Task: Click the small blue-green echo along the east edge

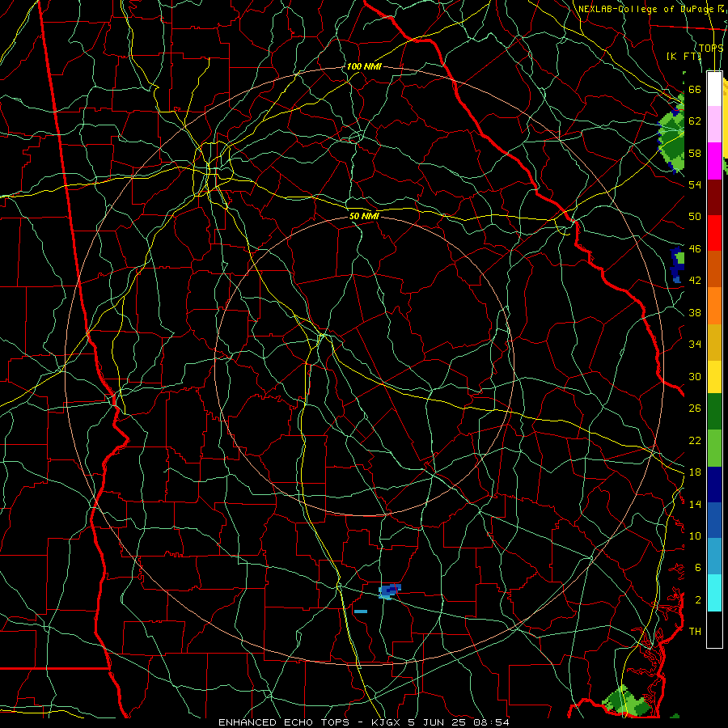Action: [x=677, y=265]
